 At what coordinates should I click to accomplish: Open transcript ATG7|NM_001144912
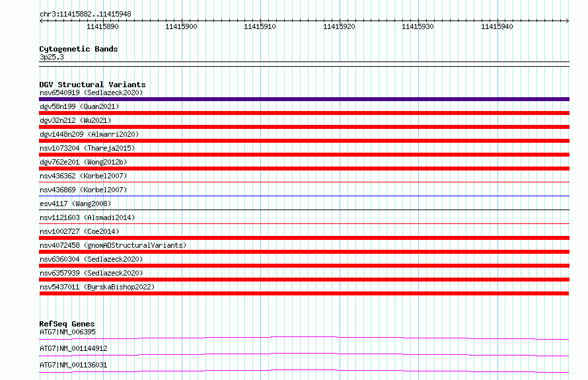coord(73,348)
